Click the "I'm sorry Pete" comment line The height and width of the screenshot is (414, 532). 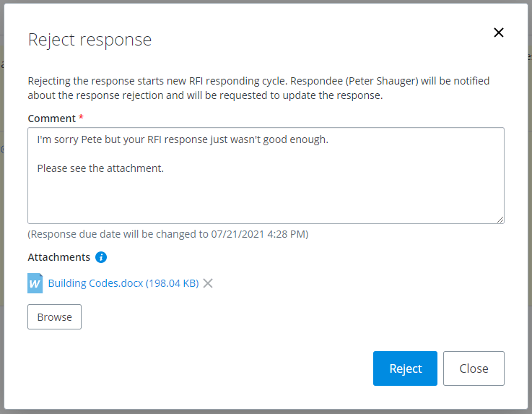[182, 139]
